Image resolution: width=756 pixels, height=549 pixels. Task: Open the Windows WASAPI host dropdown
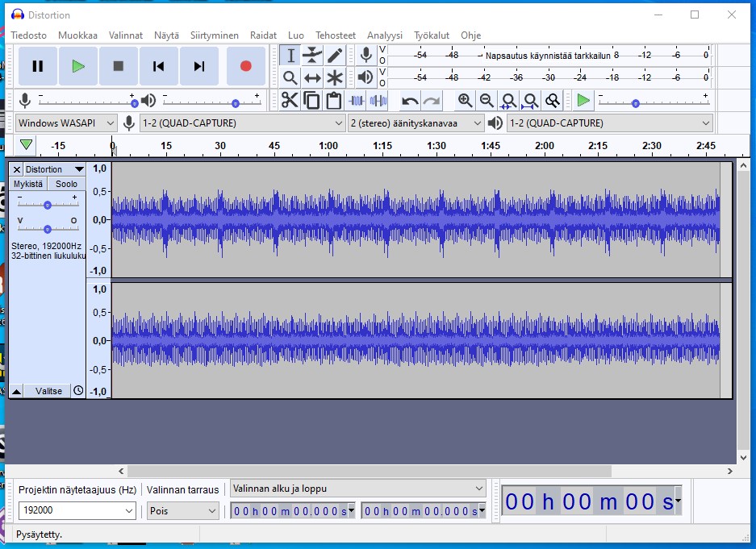coord(67,123)
